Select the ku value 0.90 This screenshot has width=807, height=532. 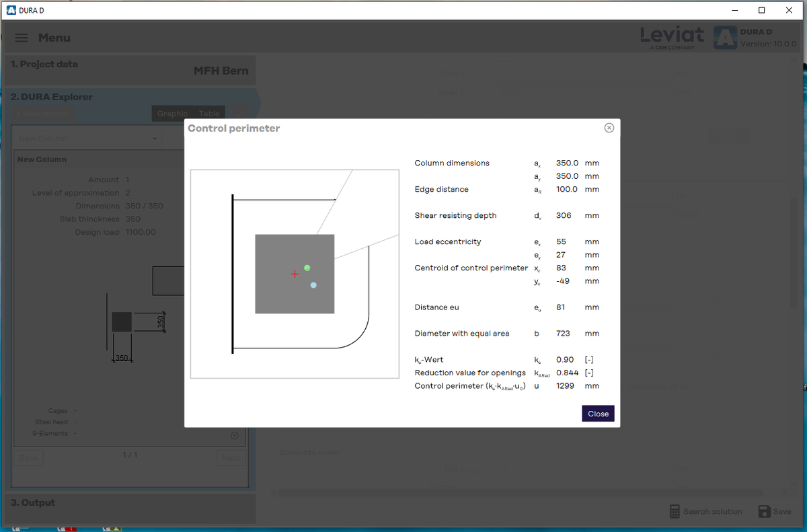[x=565, y=360]
